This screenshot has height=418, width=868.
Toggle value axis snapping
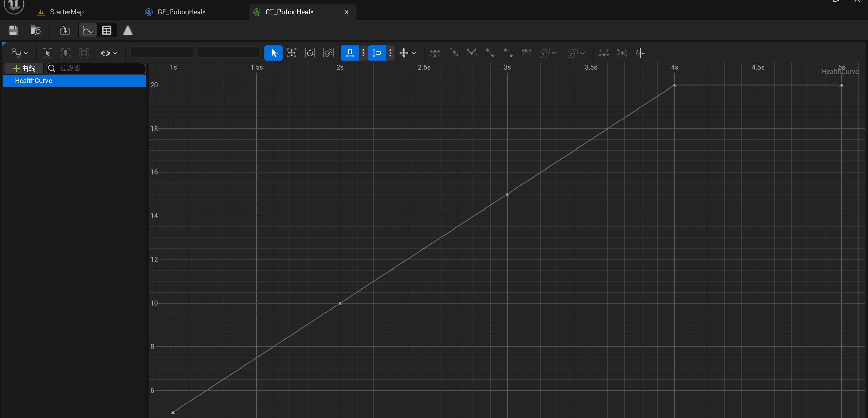click(377, 53)
